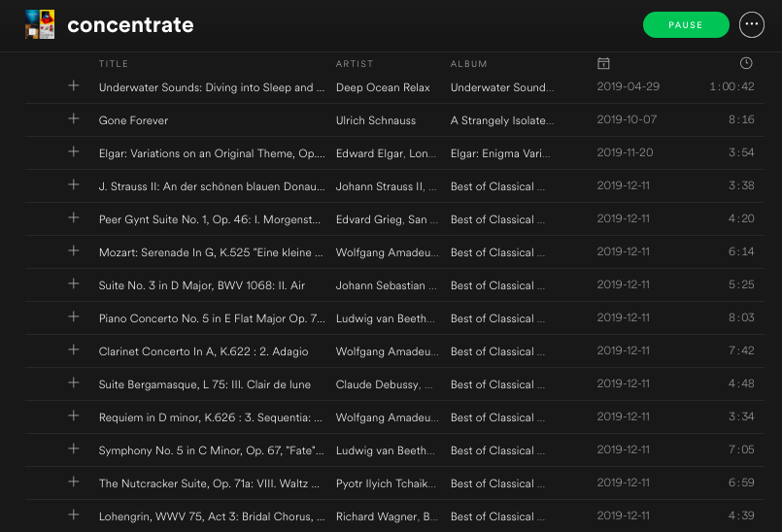The width and height of the screenshot is (782, 532).
Task: Add Suite No. 3 in D Major plus icon
Action: click(73, 283)
